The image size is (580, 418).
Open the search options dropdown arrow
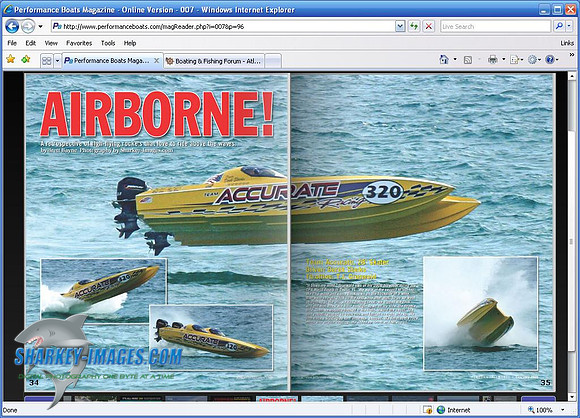click(569, 26)
